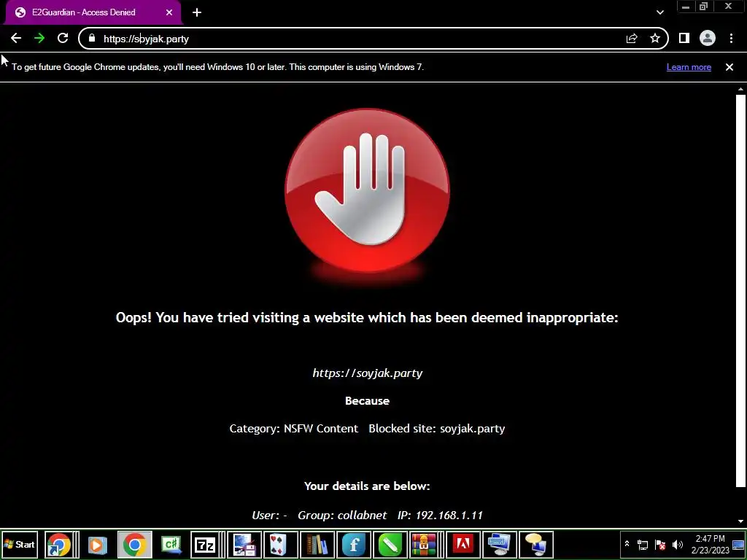The height and width of the screenshot is (560, 747).
Task: Launch 7-Zip from the taskbar
Action: click(205, 544)
